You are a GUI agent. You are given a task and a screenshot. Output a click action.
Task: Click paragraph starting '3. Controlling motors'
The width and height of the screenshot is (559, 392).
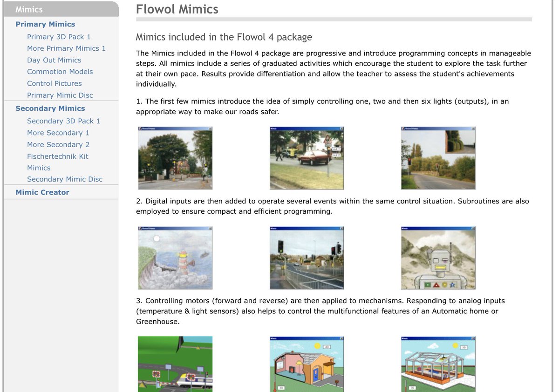click(320, 311)
